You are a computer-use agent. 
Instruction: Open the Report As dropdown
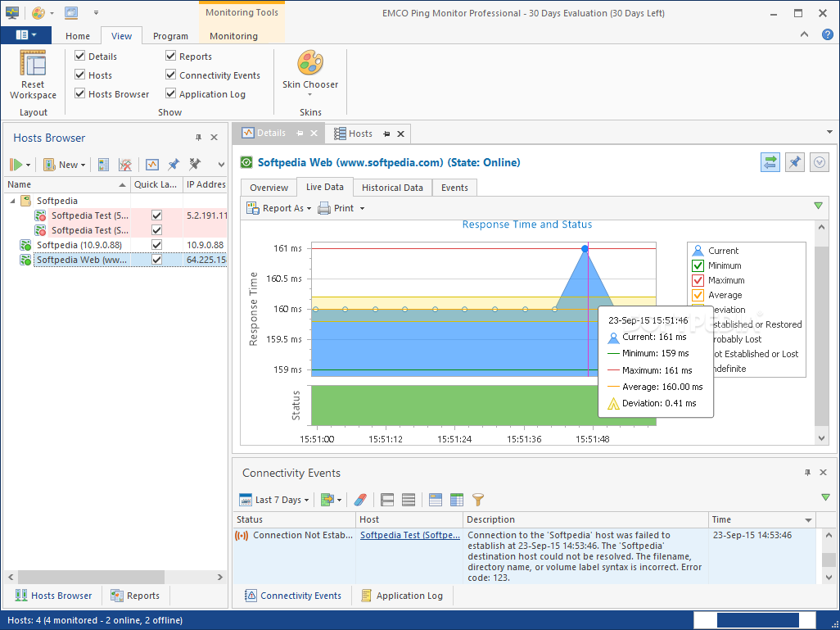coord(278,208)
